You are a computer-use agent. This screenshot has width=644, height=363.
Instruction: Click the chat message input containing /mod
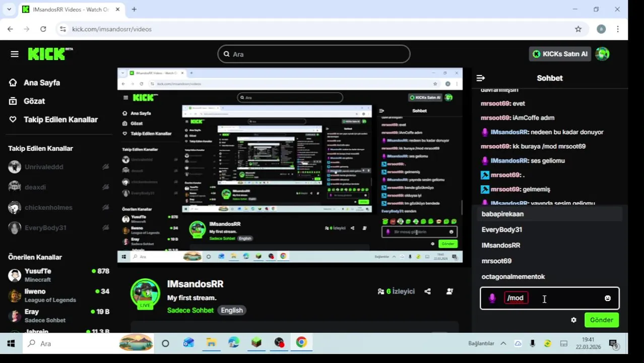[x=549, y=298]
